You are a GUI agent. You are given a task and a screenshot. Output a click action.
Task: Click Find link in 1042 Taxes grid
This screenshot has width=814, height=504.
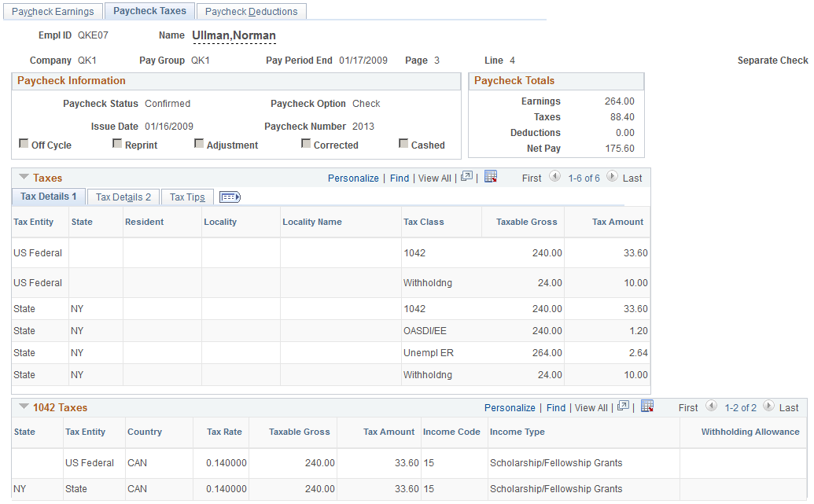(556, 407)
